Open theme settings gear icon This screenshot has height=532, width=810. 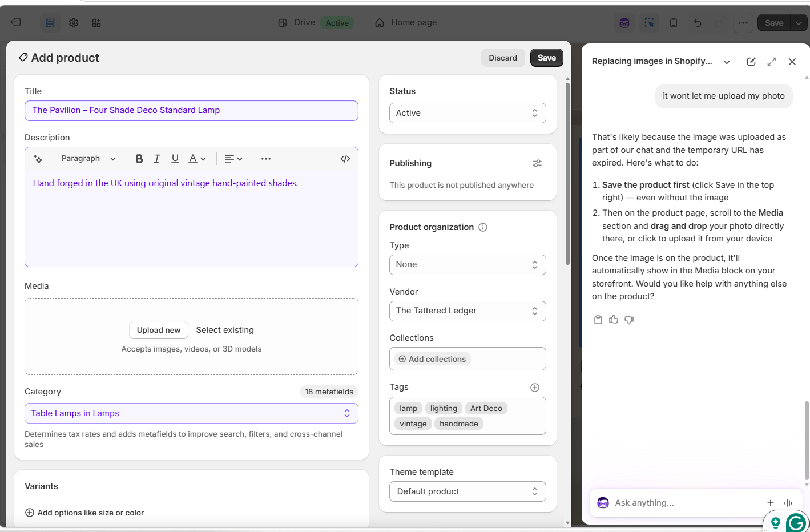[x=74, y=23]
